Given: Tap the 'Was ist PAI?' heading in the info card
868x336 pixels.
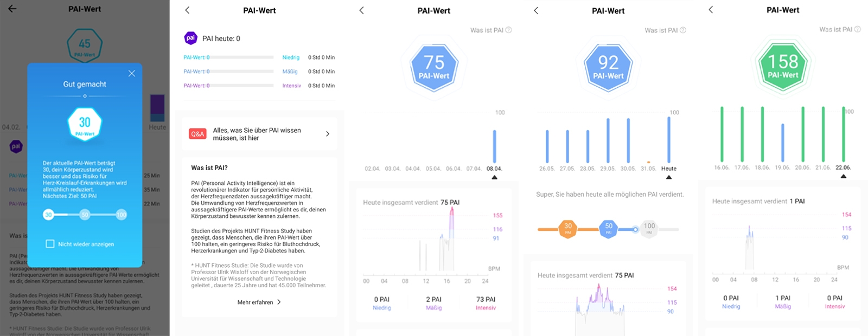Looking at the screenshot, I should [209, 167].
